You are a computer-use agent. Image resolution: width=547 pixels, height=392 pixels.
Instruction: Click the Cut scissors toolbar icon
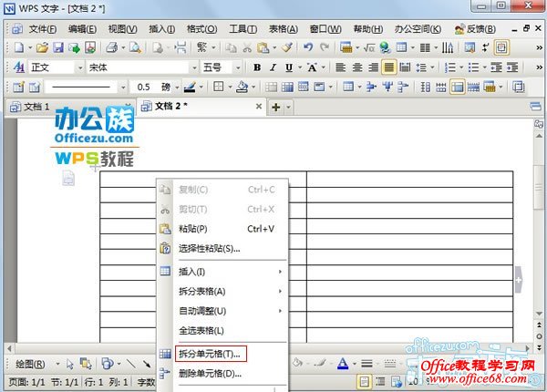[247, 47]
